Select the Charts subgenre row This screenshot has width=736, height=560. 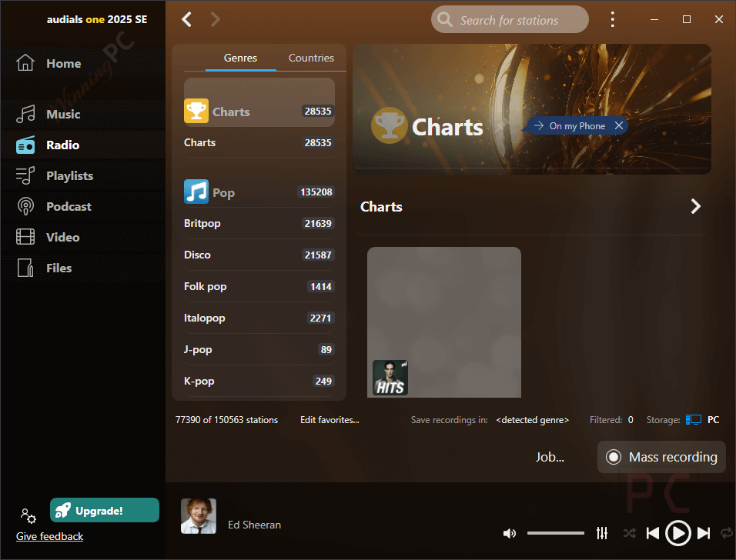click(259, 142)
